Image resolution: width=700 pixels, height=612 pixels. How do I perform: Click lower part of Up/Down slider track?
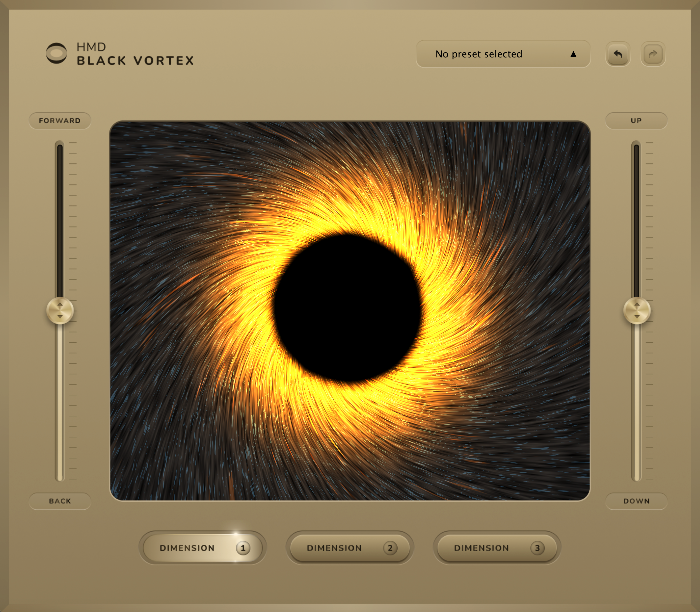(x=637, y=410)
